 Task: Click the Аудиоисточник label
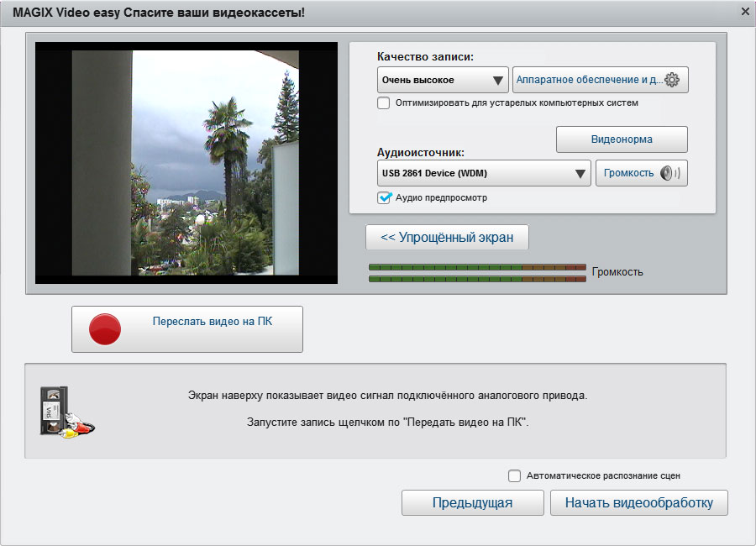pos(421,152)
